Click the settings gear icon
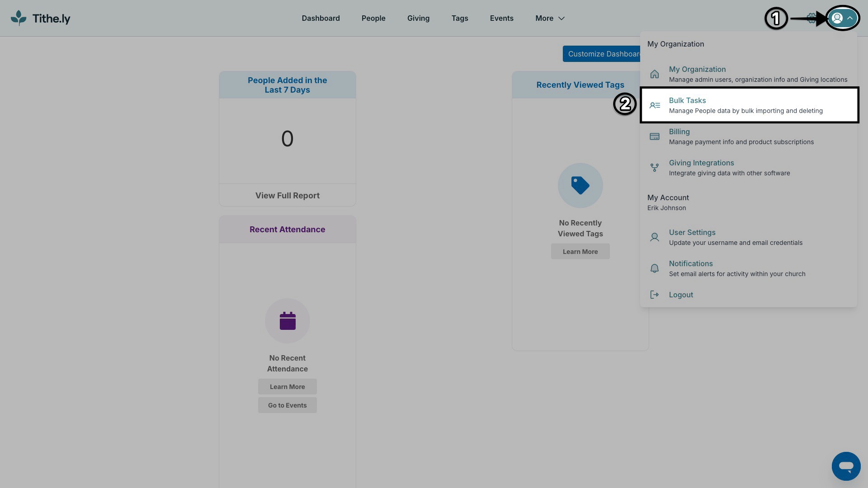The width and height of the screenshot is (868, 488). (x=811, y=18)
